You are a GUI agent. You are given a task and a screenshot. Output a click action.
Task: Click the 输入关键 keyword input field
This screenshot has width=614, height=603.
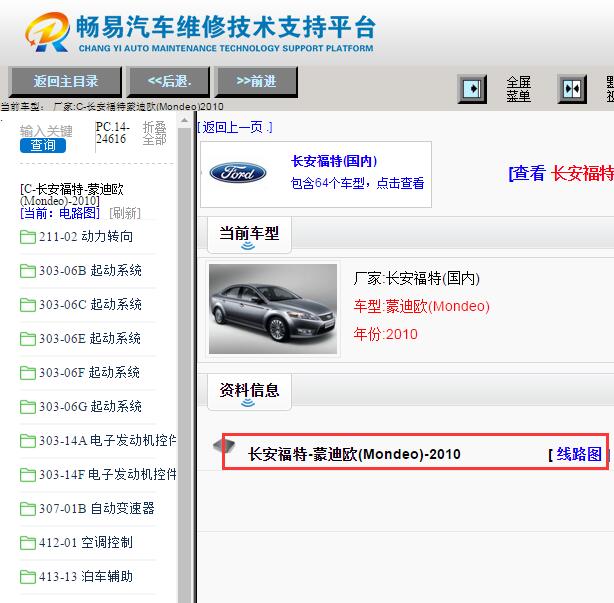[x=46, y=131]
